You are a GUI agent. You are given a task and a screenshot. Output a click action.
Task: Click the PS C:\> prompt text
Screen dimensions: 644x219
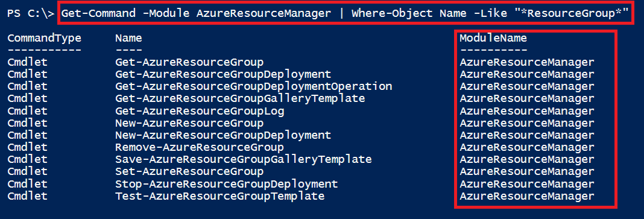tap(30, 13)
